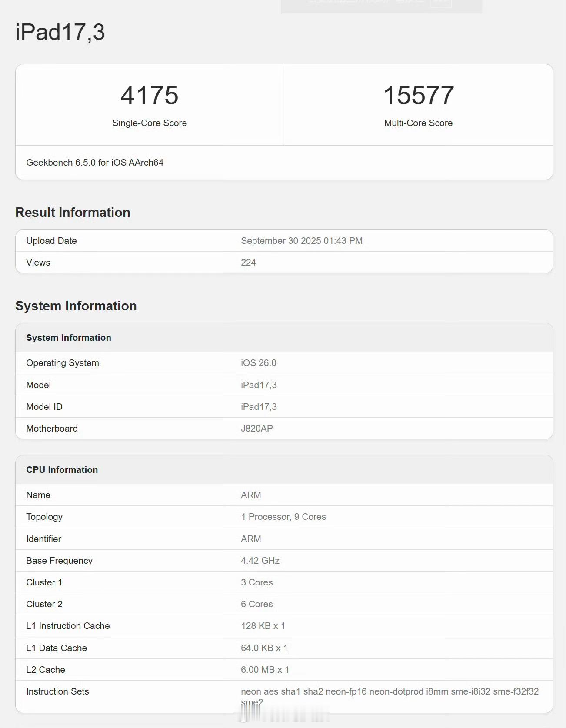
Task: Select the 15577 multi-core score value
Action: pyautogui.click(x=419, y=95)
